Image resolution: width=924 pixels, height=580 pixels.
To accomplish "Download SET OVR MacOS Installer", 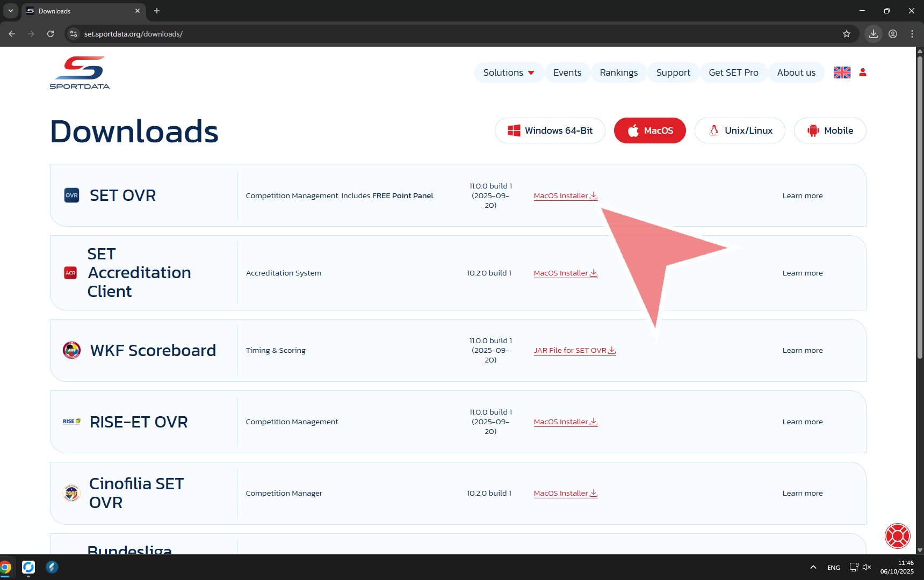I will (x=565, y=196).
